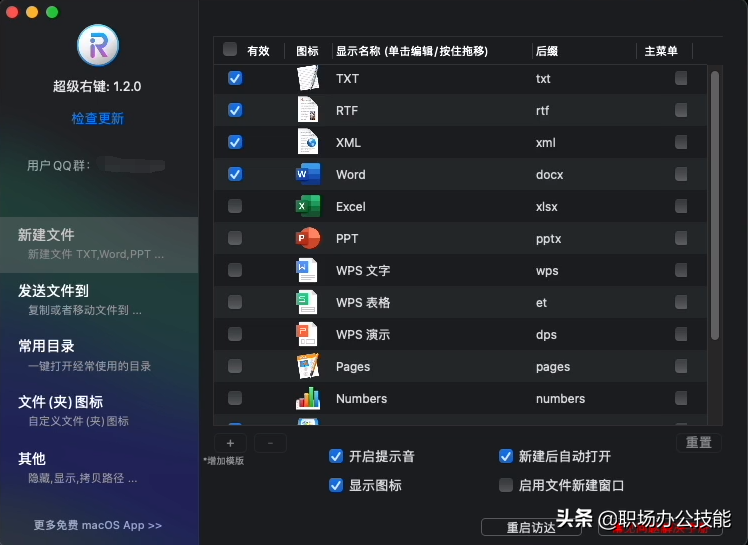Toggle the select-all checkbox in header

coord(230,49)
